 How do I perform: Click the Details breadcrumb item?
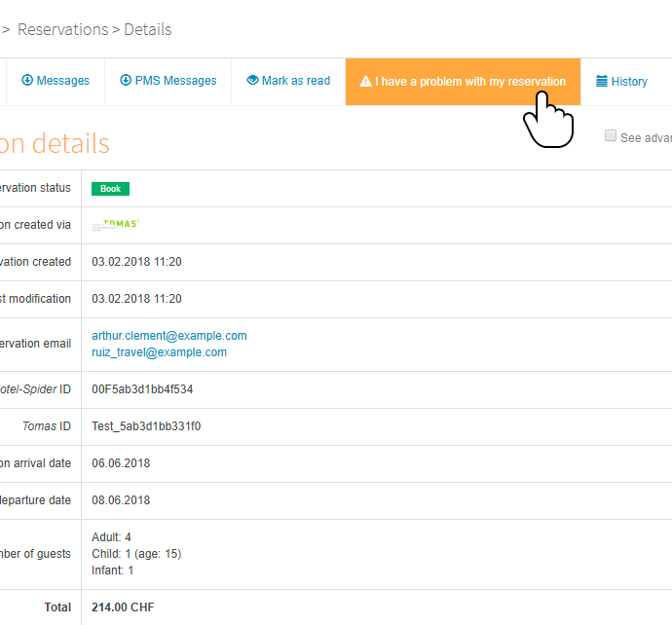tap(148, 29)
